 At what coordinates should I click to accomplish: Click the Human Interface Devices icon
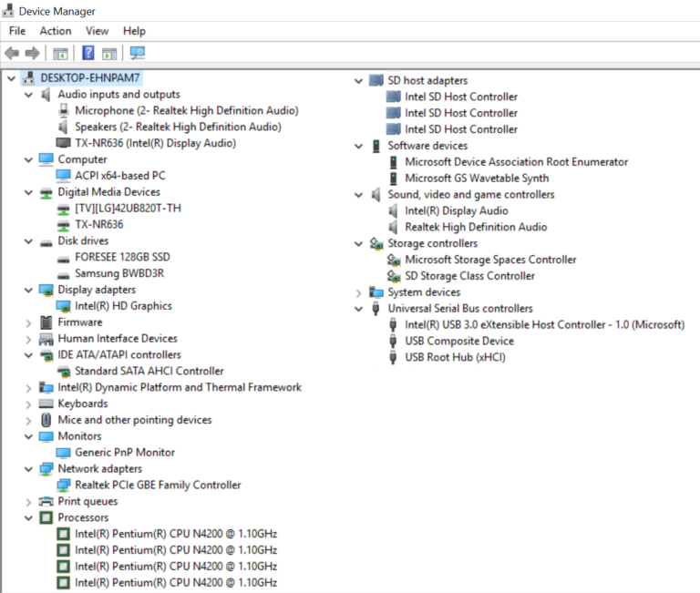coord(46,339)
